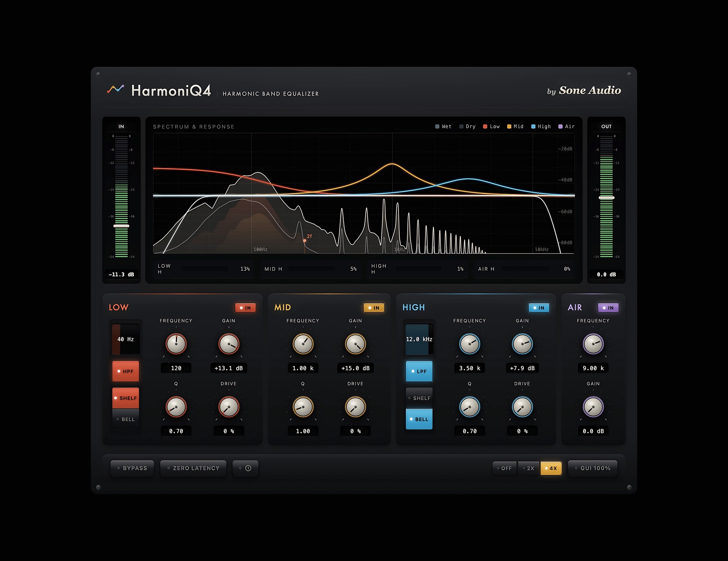The image size is (728, 561).
Task: Disable the MID band IN switch
Action: [x=374, y=308]
